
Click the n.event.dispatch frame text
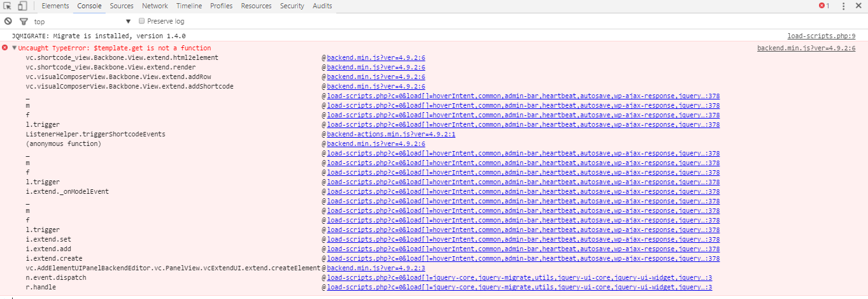(56, 277)
